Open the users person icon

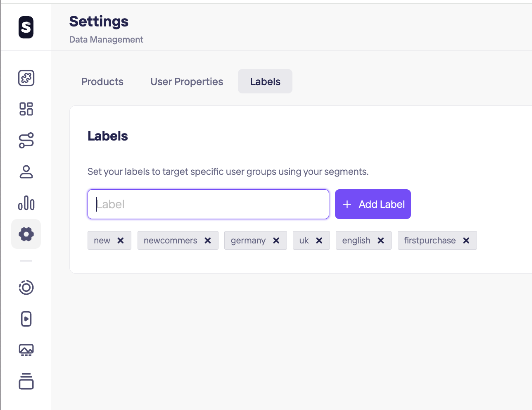coord(26,172)
